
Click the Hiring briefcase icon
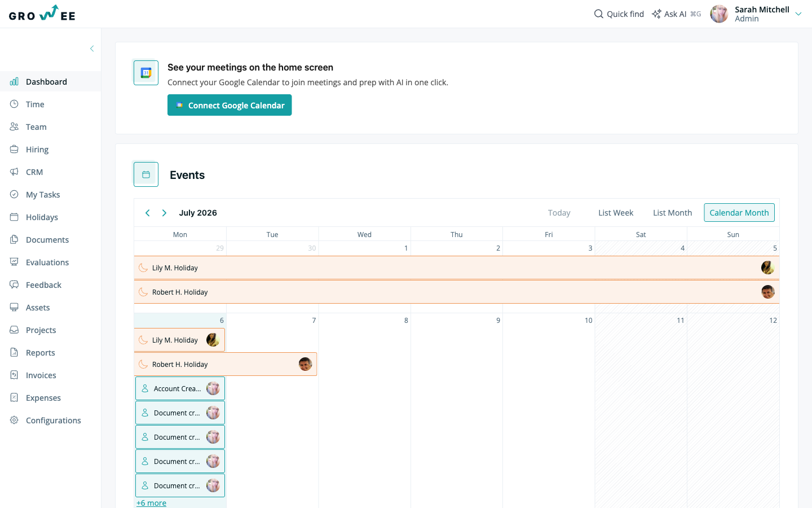tap(14, 149)
